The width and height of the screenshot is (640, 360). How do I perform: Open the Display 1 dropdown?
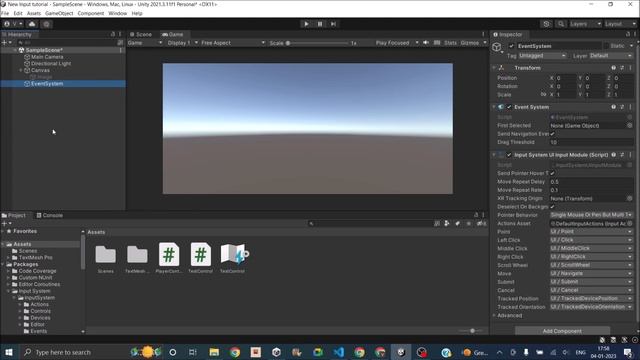point(182,43)
